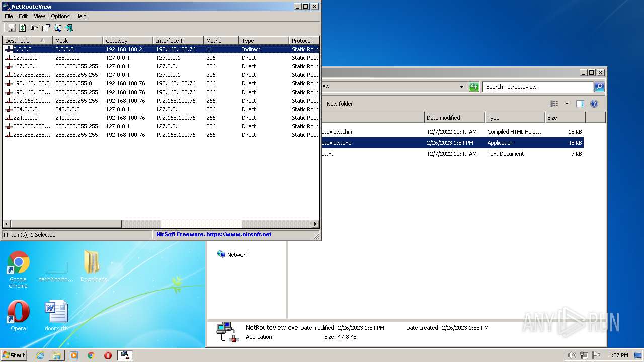This screenshot has height=362, width=644.
Task: Sort by the Mask column header
Action: pyautogui.click(x=77, y=41)
